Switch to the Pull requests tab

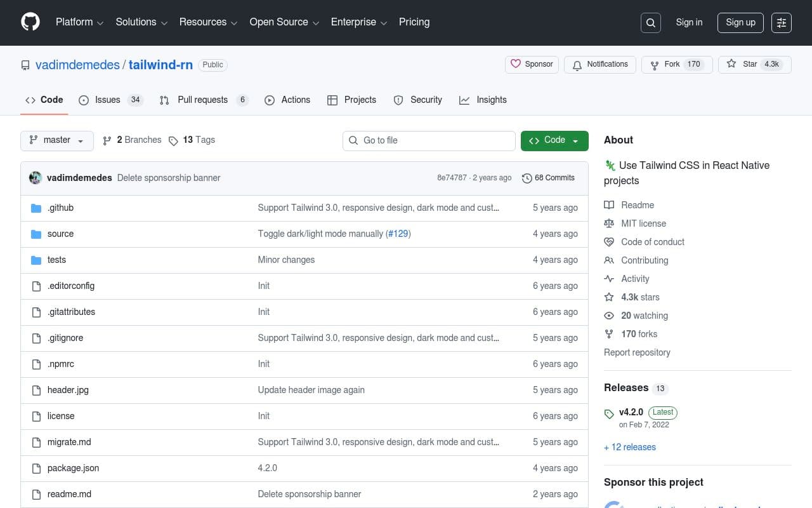pyautogui.click(x=203, y=100)
